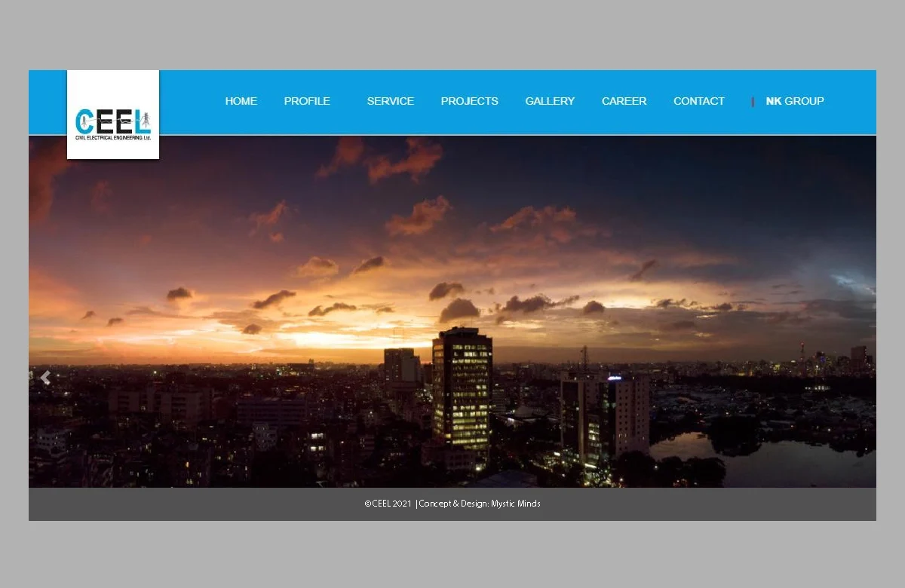The height and width of the screenshot is (588, 905).
Task: Click the ©CEEL 2021 copyright text
Action: click(388, 504)
